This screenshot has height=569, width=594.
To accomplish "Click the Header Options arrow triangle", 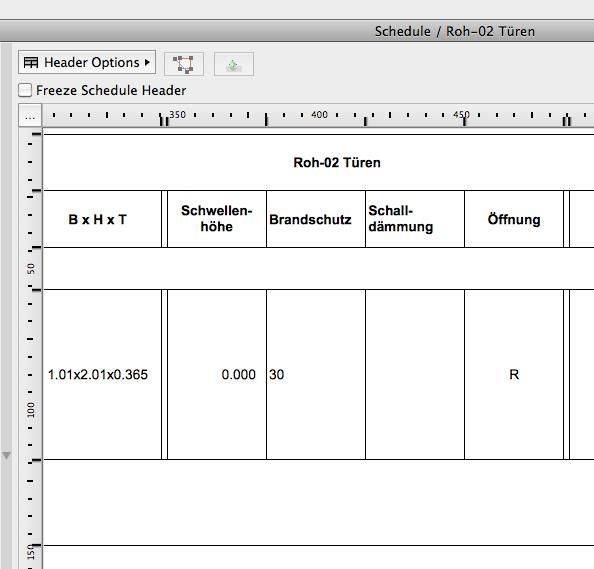I will pos(147,62).
